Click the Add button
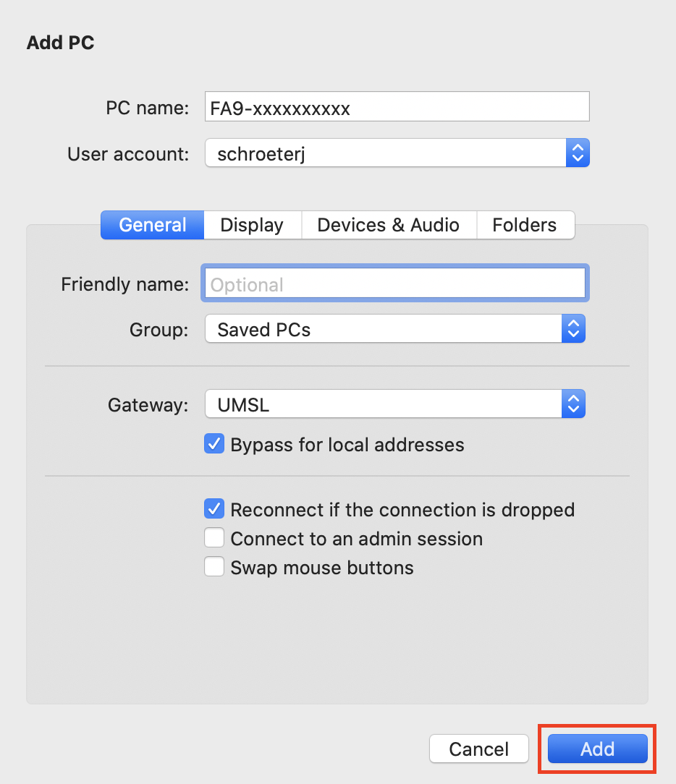The height and width of the screenshot is (784, 676). pos(596,749)
